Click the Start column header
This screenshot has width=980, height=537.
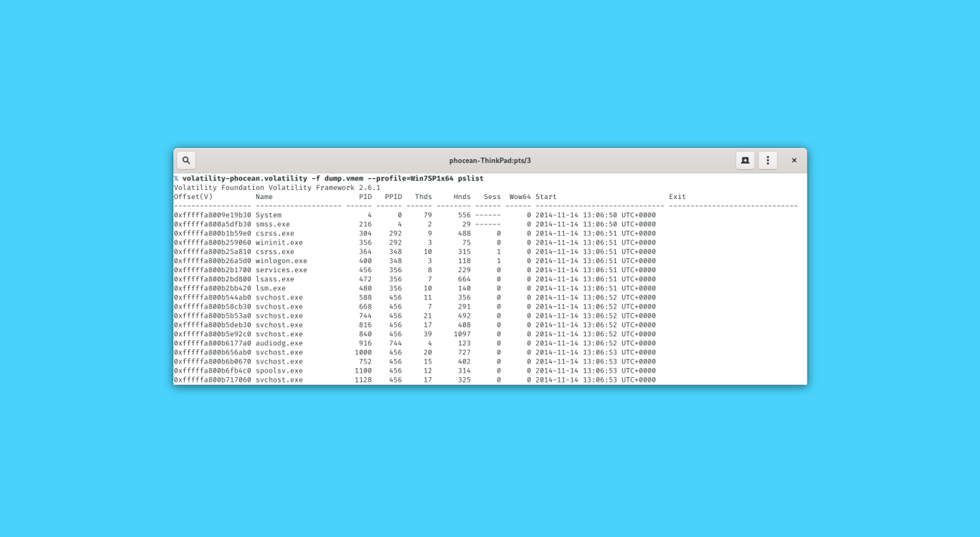547,197
